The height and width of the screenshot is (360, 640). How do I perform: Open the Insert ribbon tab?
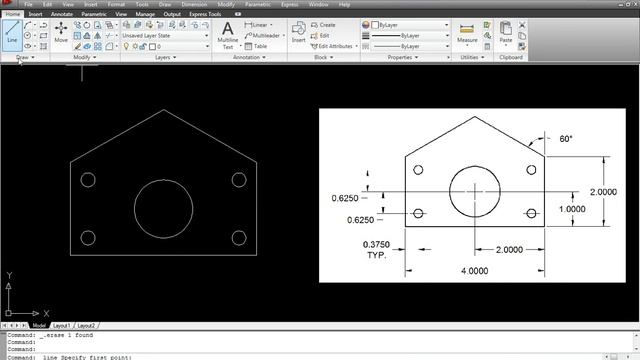click(x=36, y=14)
